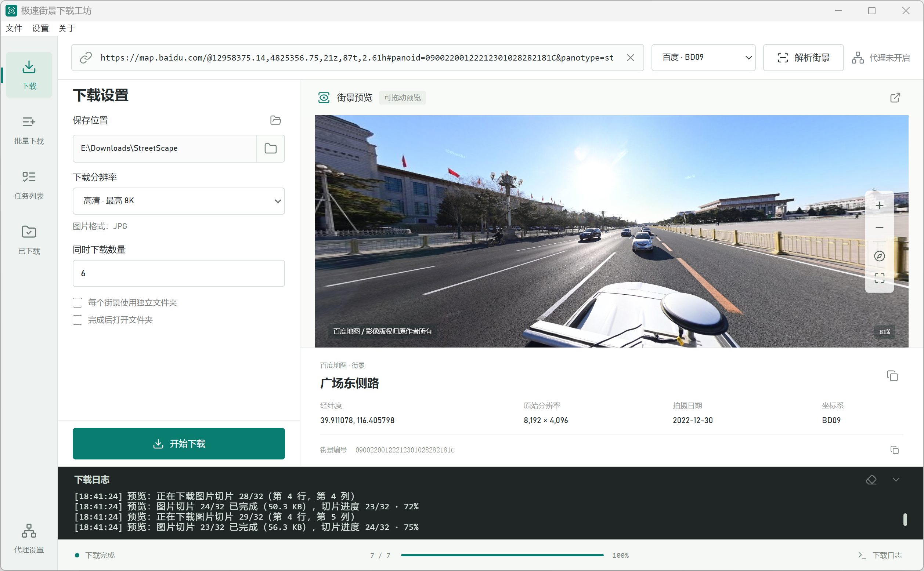Viewport: 924px width, 571px height.
Task: Clear the URL with the X icon
Action: point(630,58)
